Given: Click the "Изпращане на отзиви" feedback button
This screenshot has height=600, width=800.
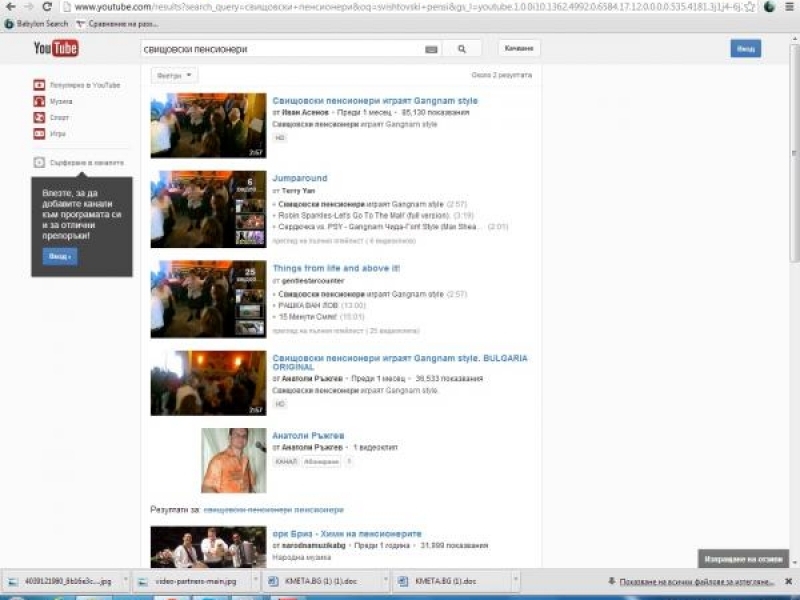Looking at the screenshot, I should (x=743, y=559).
